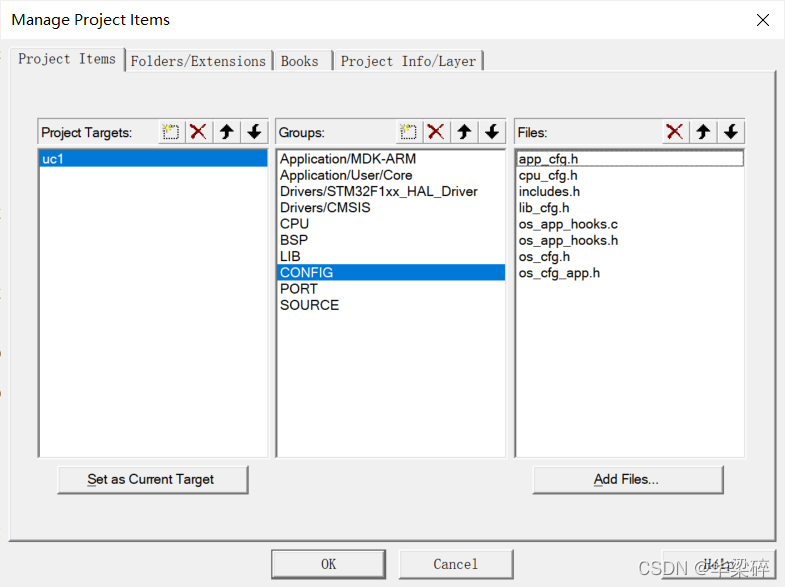Image resolution: width=785 pixels, height=587 pixels.
Task: Click the Add Files... button
Action: click(x=628, y=479)
